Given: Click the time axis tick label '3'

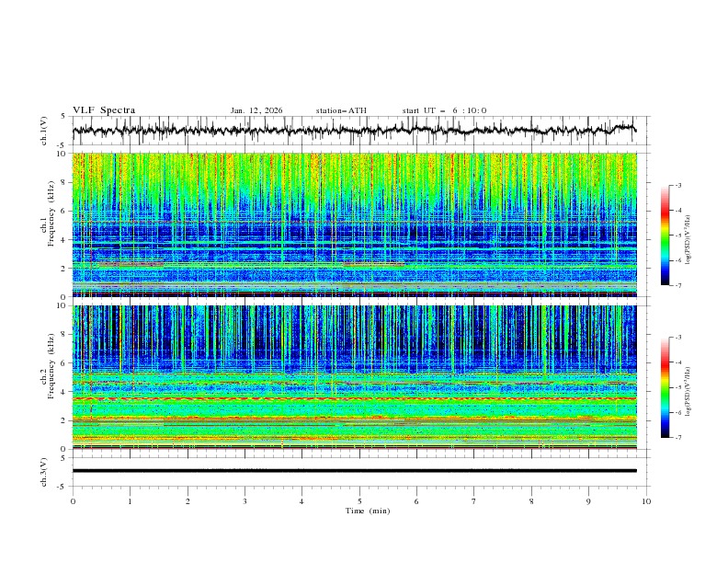Looking at the screenshot, I should pos(245,501).
